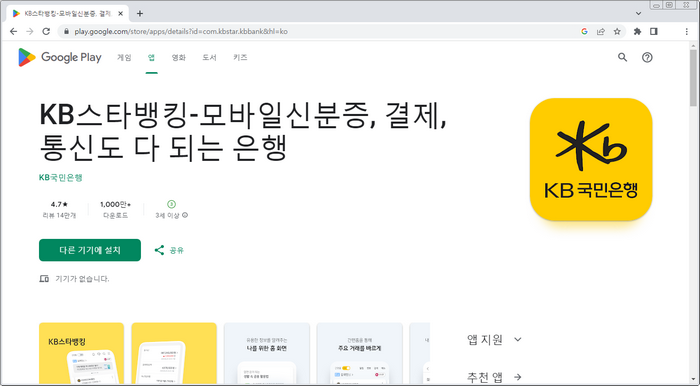
Task: Open the first KB스타뱅킹 screenshot thumbnail
Action: [x=81, y=353]
